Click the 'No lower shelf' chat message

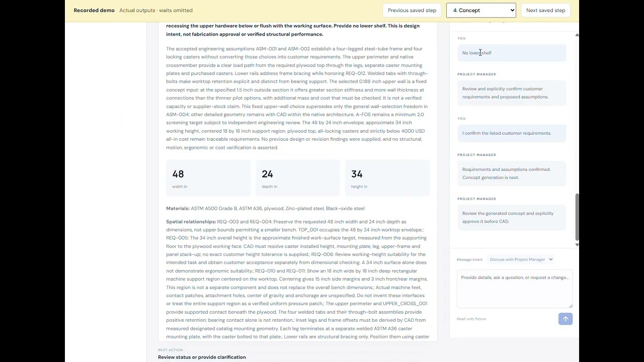pyautogui.click(x=512, y=53)
